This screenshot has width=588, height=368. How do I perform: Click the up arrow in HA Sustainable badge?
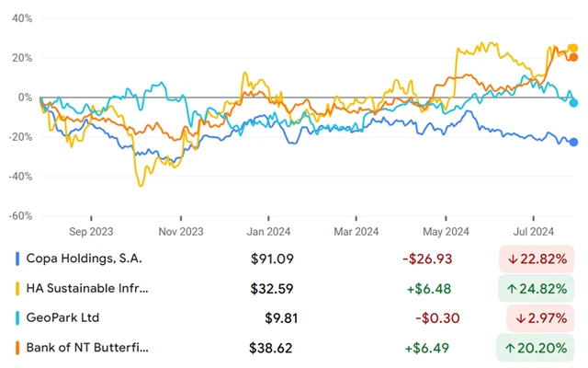tap(511, 289)
